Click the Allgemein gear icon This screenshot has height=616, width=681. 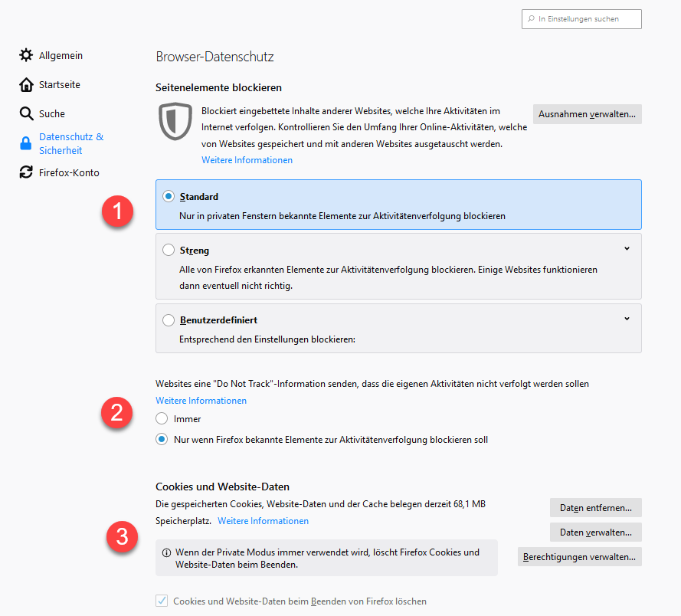point(26,55)
